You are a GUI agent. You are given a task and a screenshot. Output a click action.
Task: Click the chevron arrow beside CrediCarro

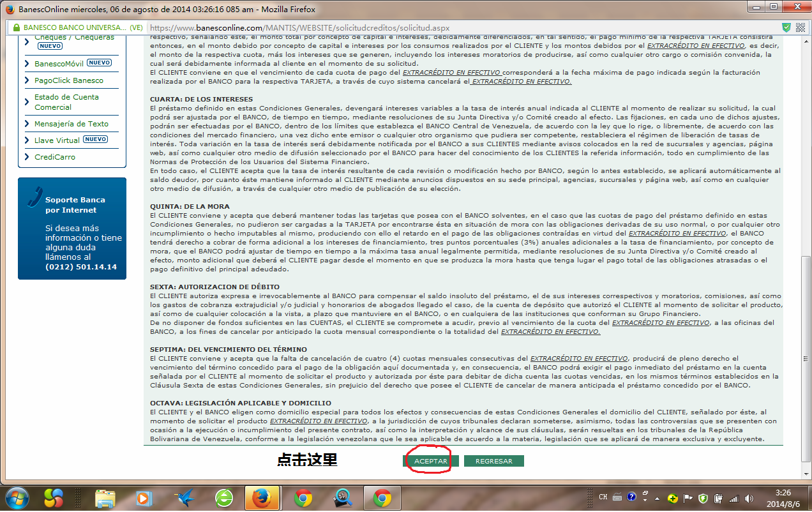coord(27,157)
